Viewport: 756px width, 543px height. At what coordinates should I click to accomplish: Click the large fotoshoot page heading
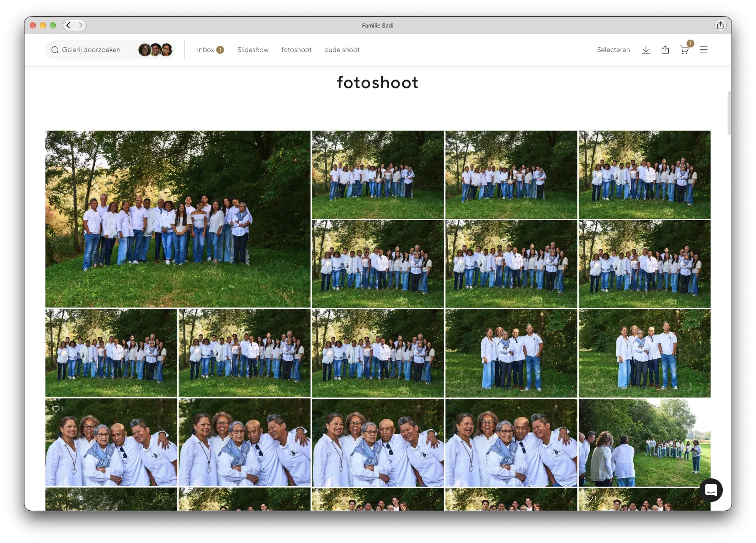click(x=378, y=83)
